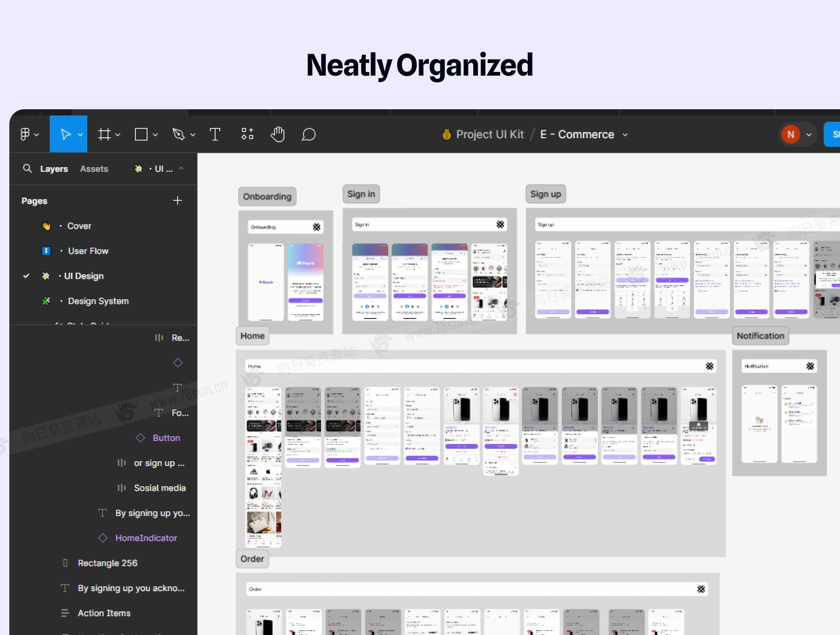Search layers with the magnifier icon

28,169
